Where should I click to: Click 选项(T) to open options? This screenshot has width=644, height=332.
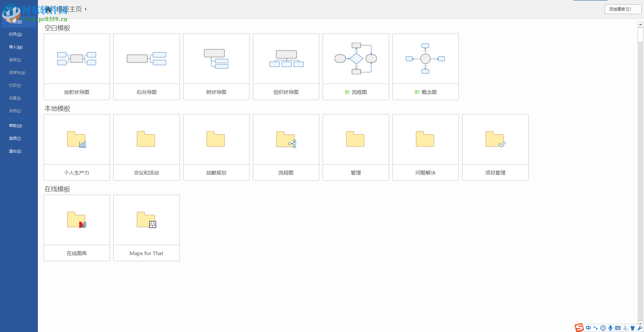pos(15,138)
